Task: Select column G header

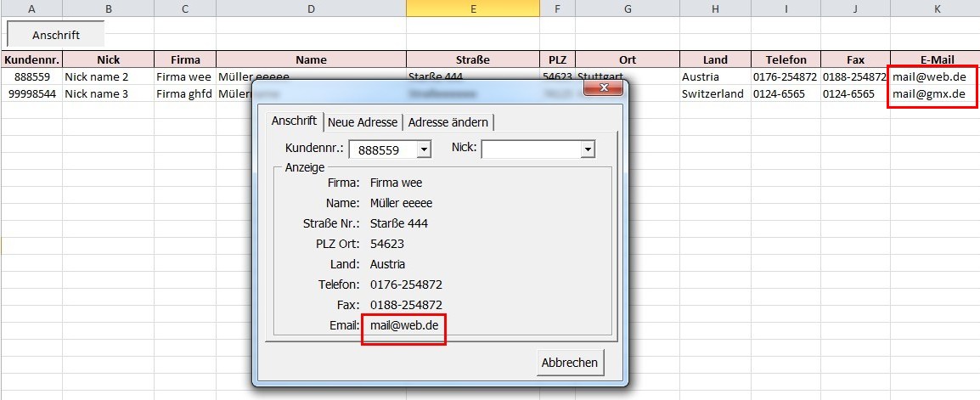Action: (x=628, y=8)
